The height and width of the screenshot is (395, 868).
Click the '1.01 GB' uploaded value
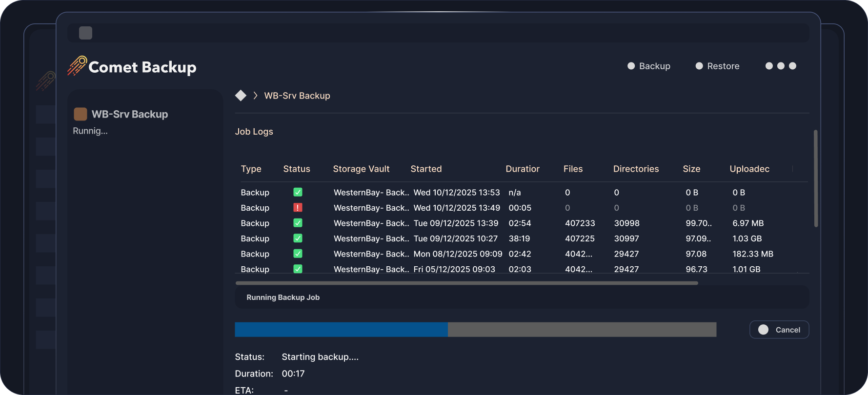[x=747, y=269]
